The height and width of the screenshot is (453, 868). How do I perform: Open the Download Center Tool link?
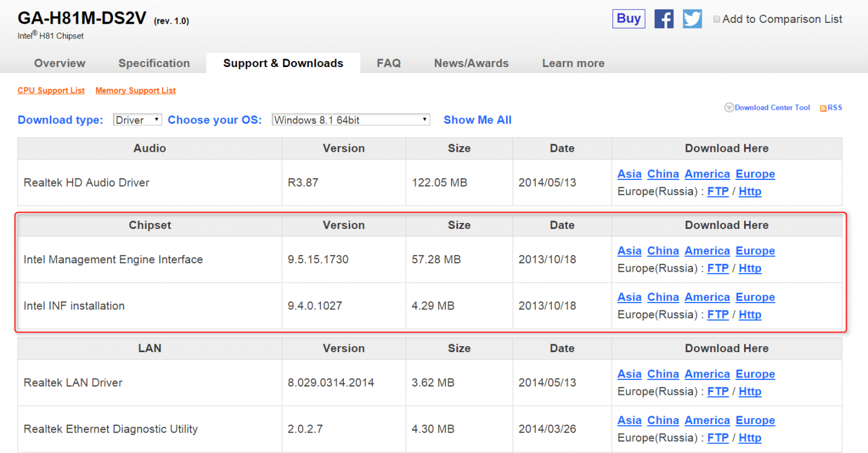[772, 108]
